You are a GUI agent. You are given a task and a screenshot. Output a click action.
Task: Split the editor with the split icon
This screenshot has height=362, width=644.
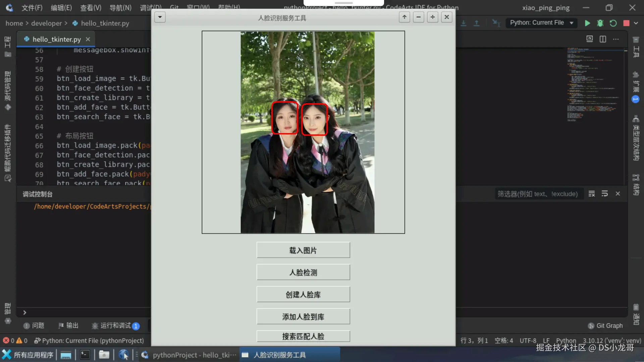click(603, 39)
